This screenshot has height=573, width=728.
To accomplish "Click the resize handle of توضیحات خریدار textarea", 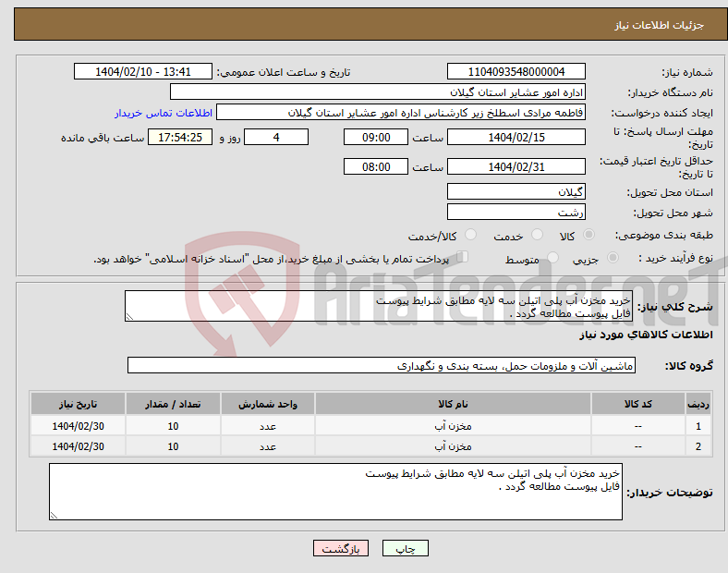I will pyautogui.click(x=54, y=515).
